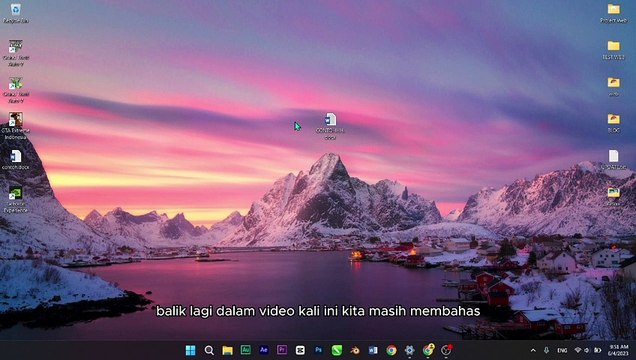Open the Wi-Fi network tray icon
Viewport: 636px width, 360px height.
pyautogui.click(x=578, y=350)
